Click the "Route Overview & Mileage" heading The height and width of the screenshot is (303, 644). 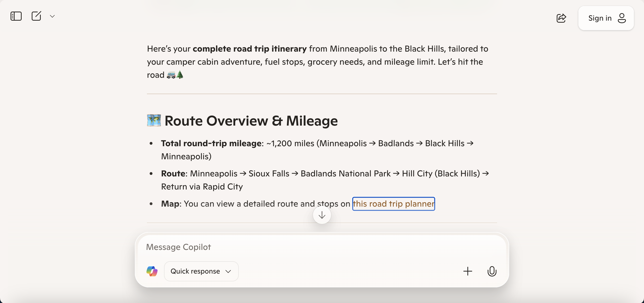(x=251, y=121)
